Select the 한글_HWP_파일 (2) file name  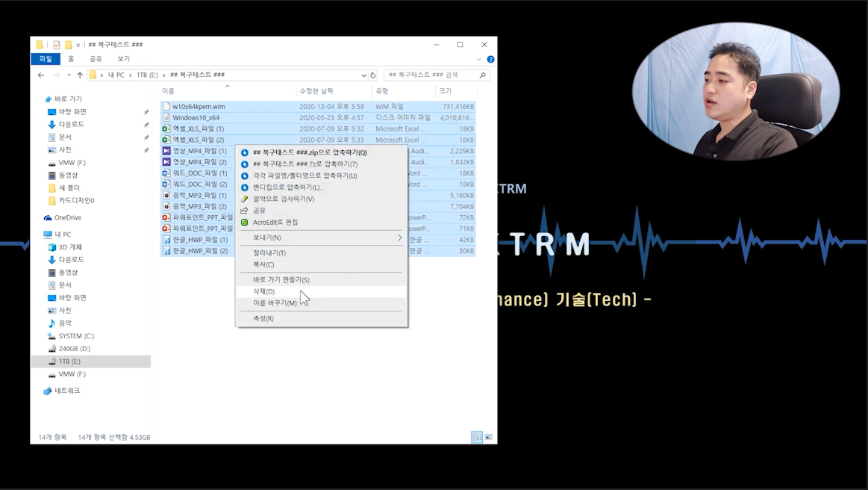coord(200,251)
